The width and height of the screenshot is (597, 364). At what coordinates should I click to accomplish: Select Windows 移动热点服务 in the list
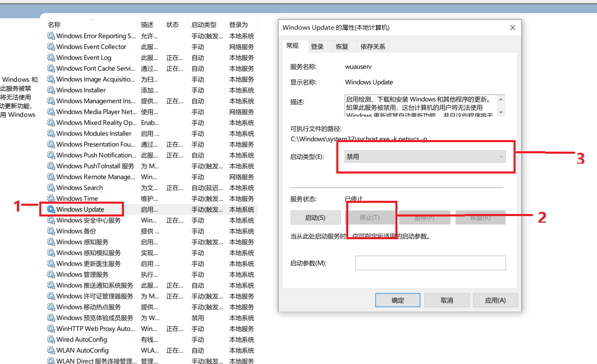click(88, 307)
